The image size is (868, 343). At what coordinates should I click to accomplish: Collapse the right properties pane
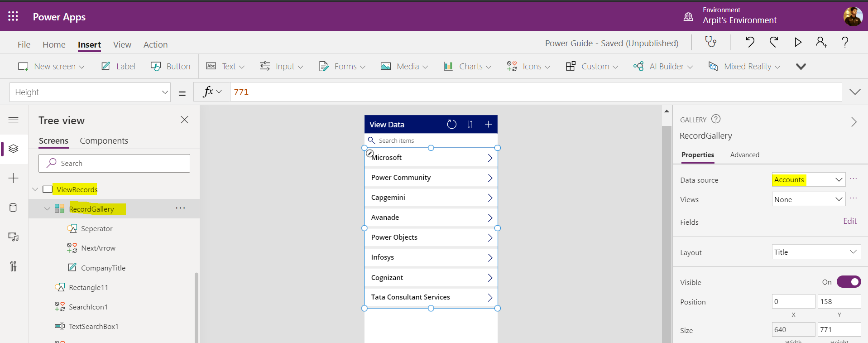pyautogui.click(x=854, y=122)
